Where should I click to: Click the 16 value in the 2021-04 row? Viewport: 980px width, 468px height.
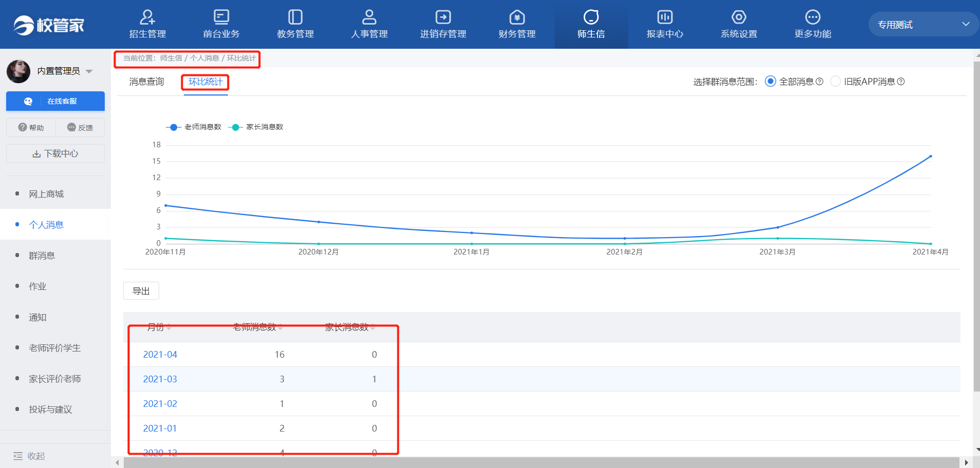pyautogui.click(x=279, y=355)
